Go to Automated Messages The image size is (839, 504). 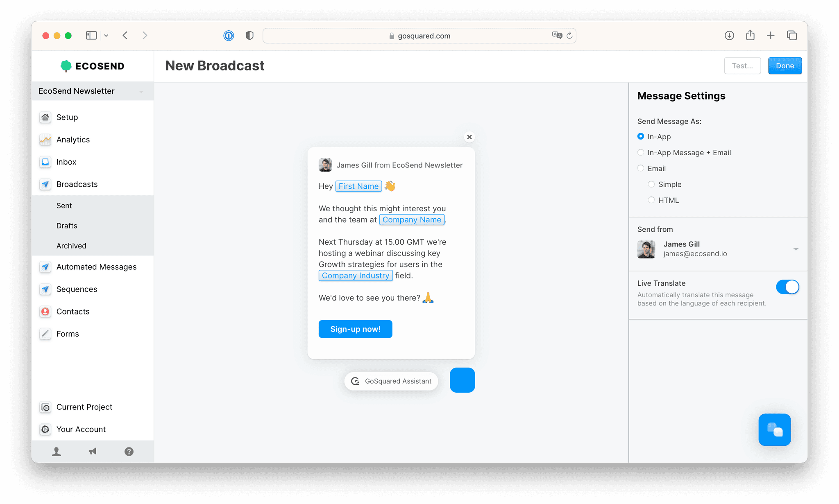(97, 267)
